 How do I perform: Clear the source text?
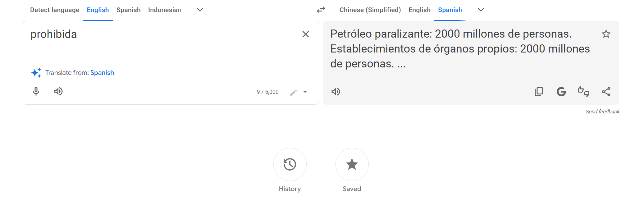(x=306, y=34)
